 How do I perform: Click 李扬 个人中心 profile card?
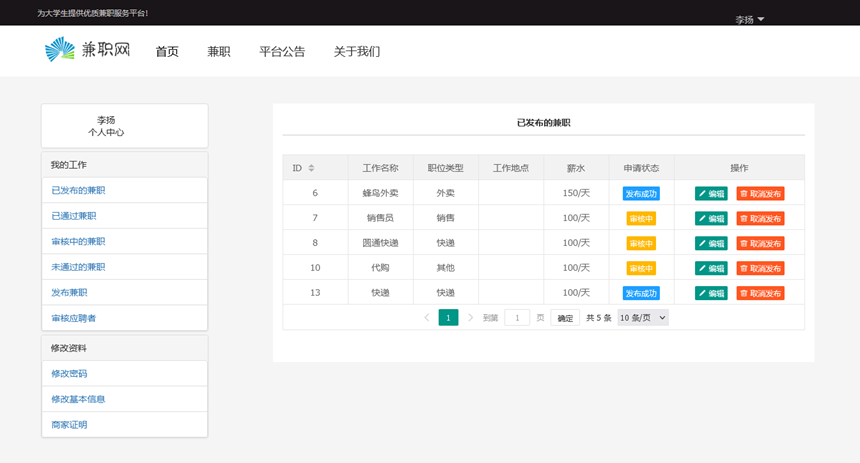click(x=125, y=126)
